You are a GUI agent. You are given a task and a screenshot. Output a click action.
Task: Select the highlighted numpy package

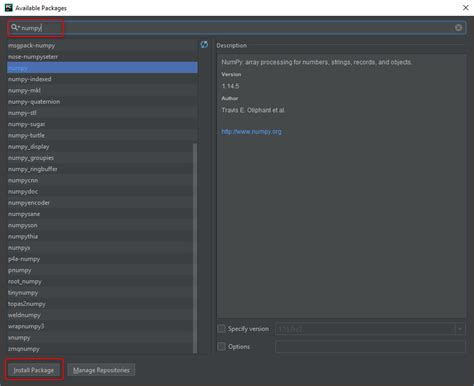(x=102, y=68)
